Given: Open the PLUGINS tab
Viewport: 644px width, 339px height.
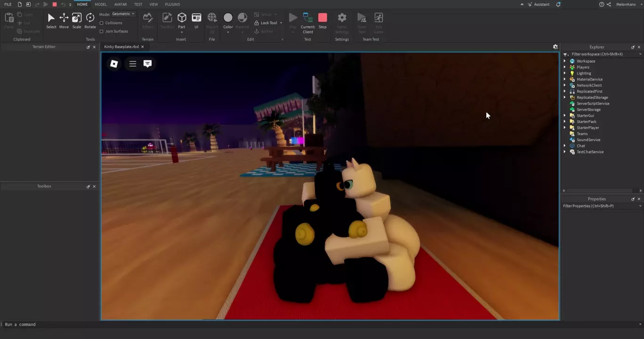Looking at the screenshot, I should (x=172, y=4).
